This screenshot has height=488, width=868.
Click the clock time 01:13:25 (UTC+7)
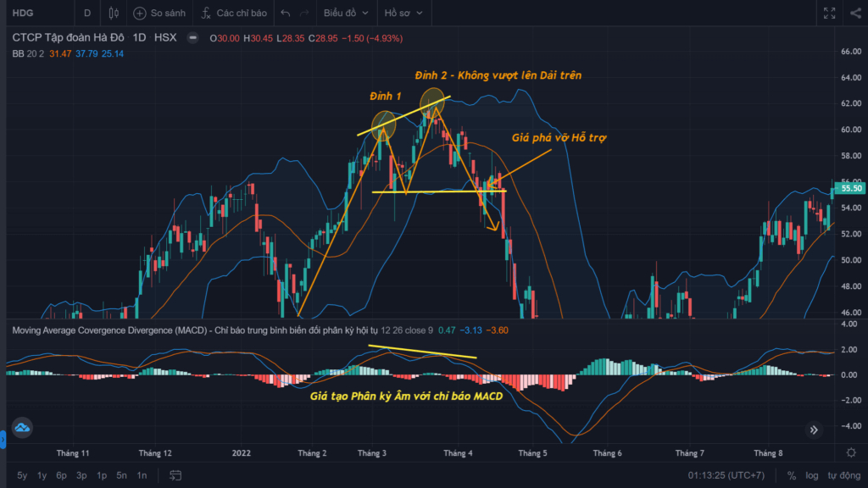pos(726,475)
